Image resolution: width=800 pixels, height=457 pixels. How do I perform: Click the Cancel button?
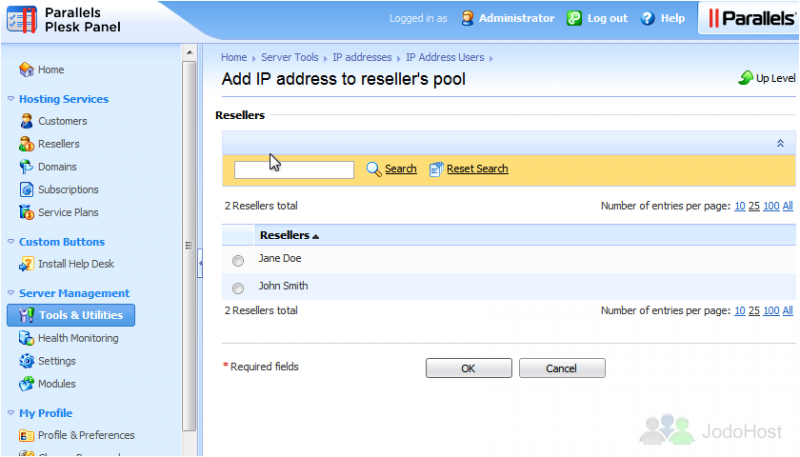pyautogui.click(x=562, y=368)
